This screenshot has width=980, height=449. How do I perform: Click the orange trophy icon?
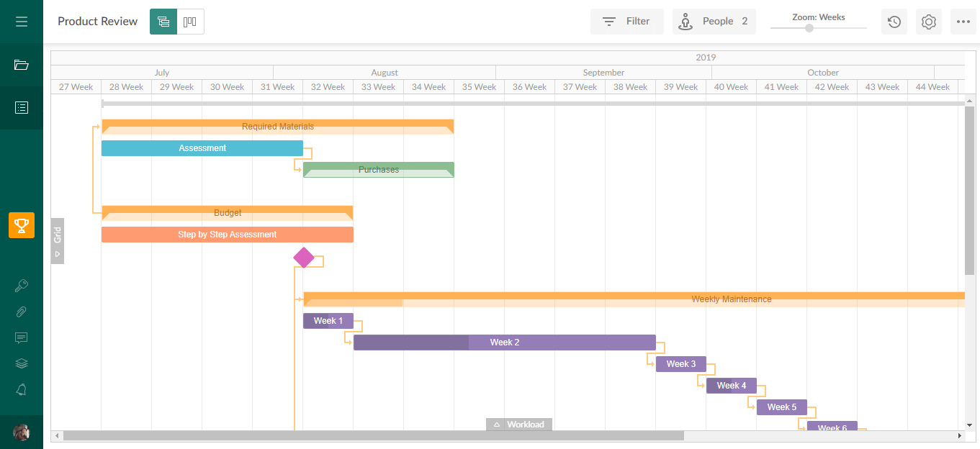(x=22, y=225)
